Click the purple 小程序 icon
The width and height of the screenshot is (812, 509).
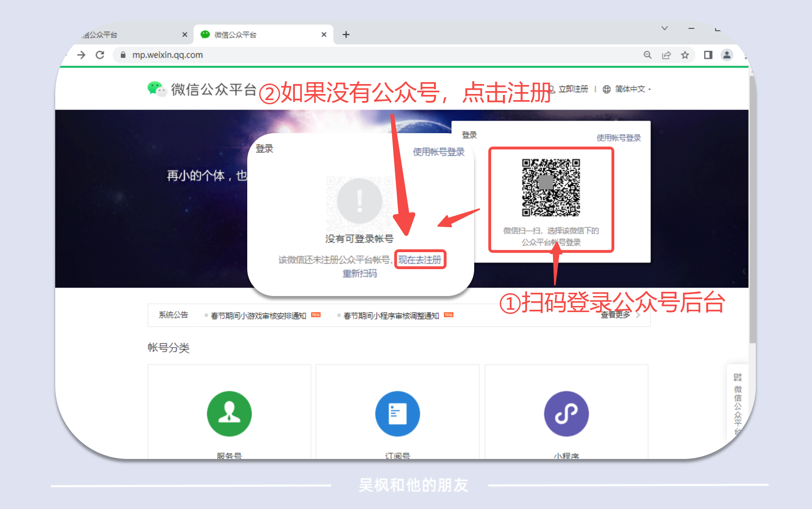point(566,414)
